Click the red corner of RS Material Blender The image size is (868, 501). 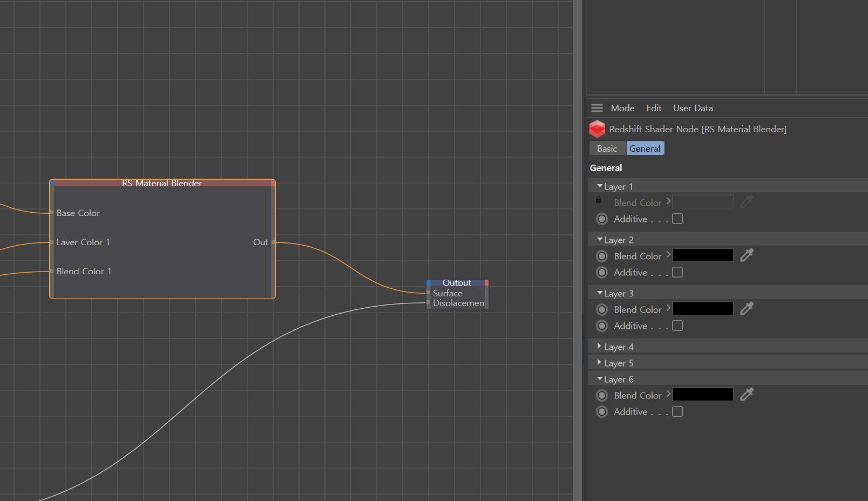[273, 183]
